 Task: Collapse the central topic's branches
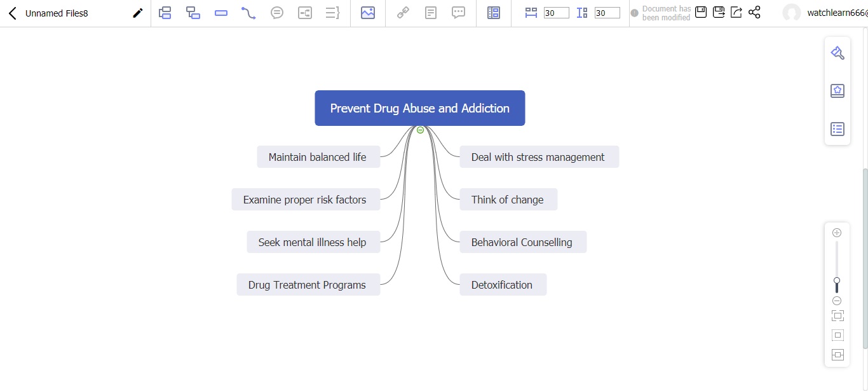point(420,130)
